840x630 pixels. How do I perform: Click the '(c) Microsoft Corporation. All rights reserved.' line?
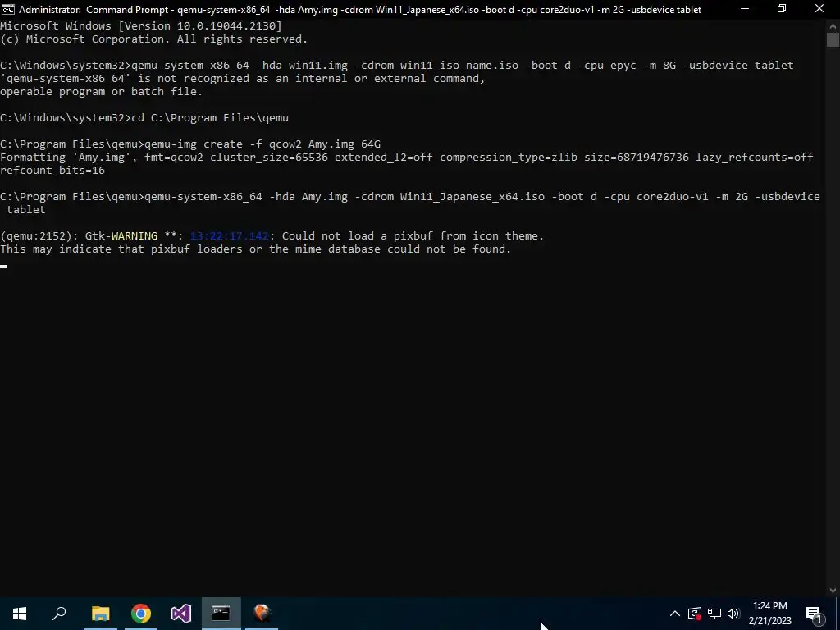[153, 39]
